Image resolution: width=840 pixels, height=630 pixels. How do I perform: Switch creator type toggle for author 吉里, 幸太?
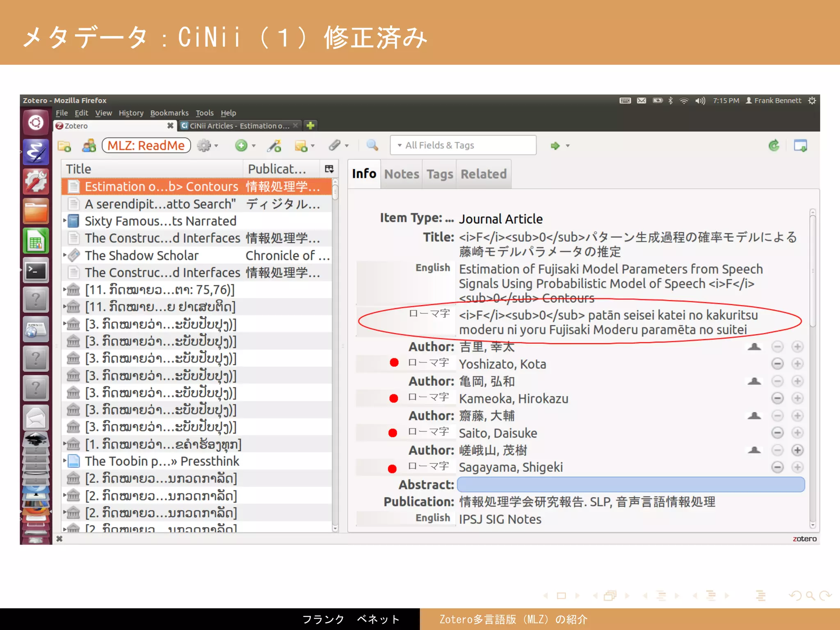(754, 347)
